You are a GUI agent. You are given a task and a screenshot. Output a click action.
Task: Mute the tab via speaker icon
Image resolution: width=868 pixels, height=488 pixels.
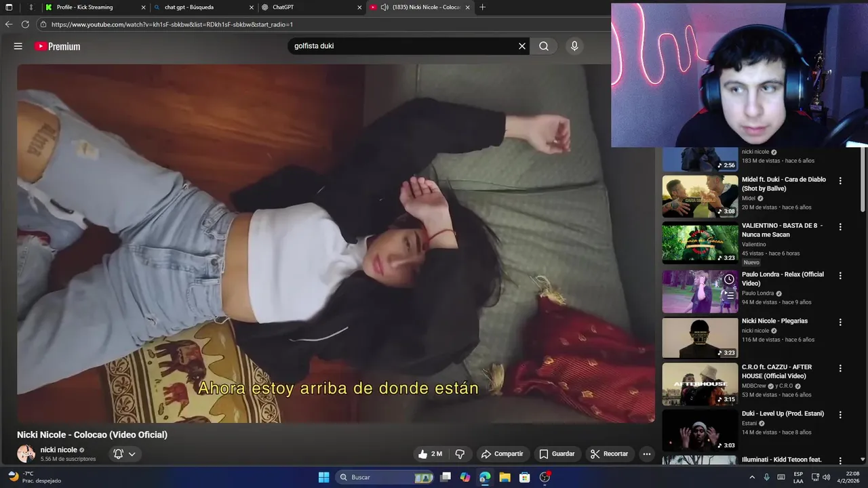[384, 7]
